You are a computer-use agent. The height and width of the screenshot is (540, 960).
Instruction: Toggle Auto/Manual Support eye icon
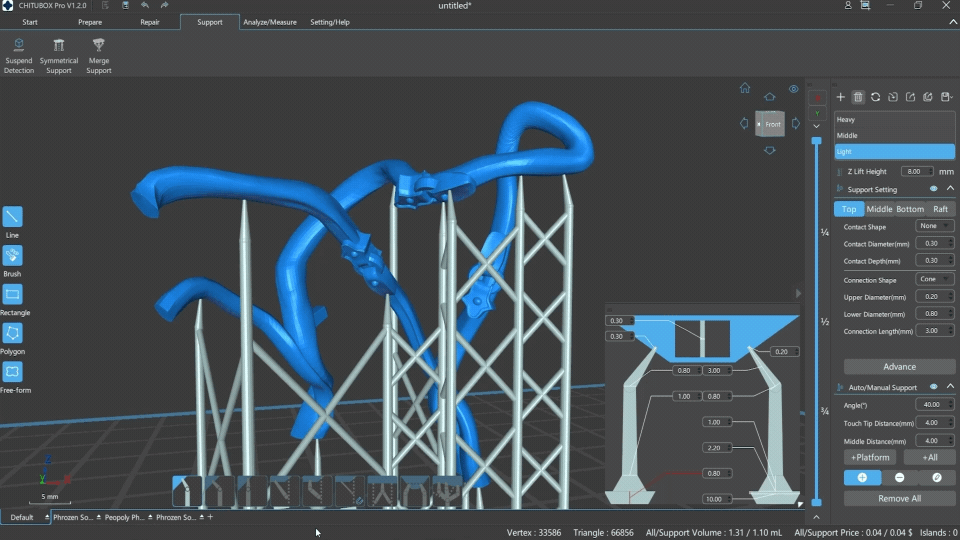[x=933, y=387]
